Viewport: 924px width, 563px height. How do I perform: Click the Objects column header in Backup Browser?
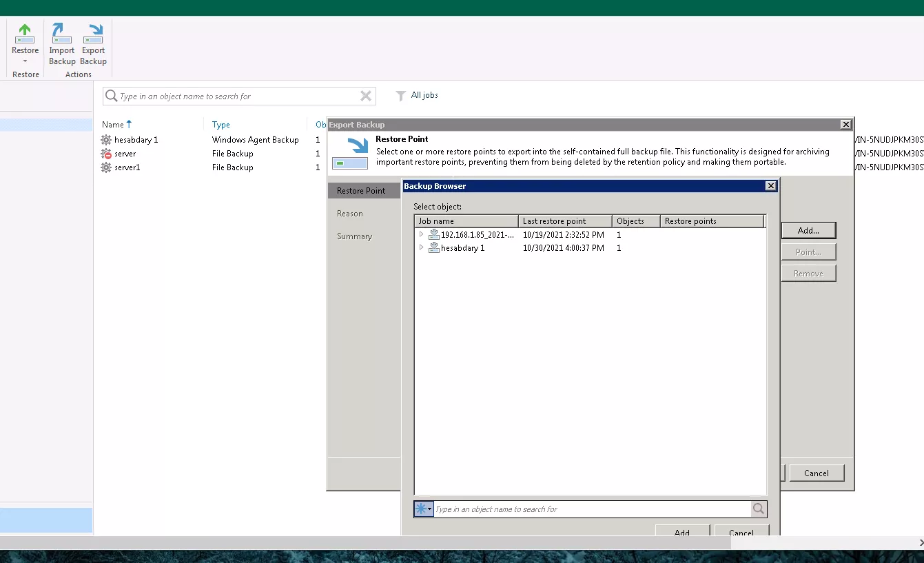click(636, 221)
